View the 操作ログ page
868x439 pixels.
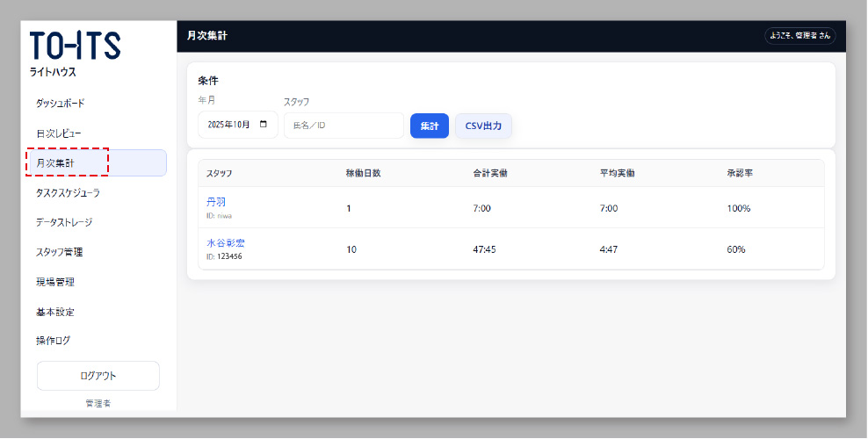click(53, 341)
